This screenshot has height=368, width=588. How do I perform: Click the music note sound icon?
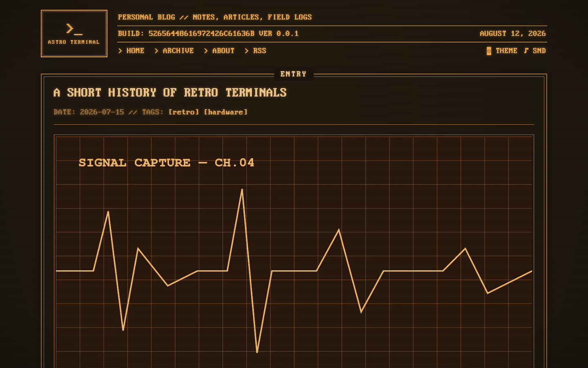526,51
